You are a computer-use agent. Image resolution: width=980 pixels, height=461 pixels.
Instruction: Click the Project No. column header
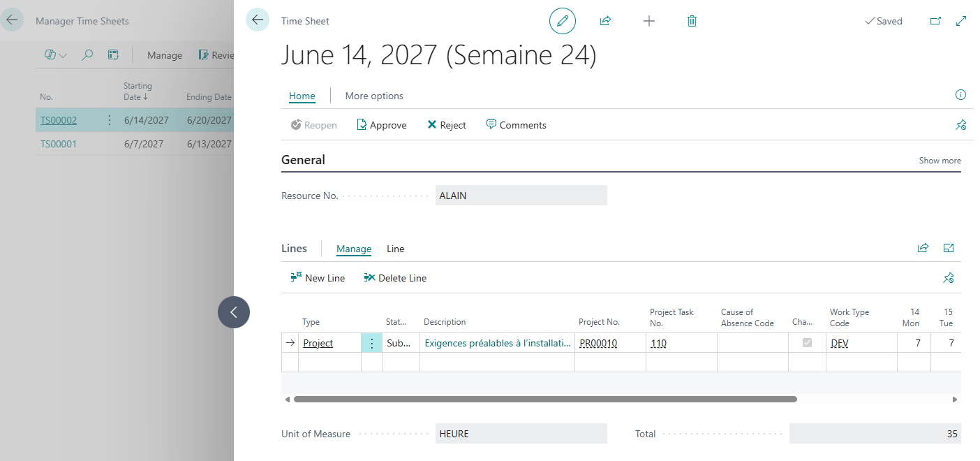pyautogui.click(x=599, y=322)
